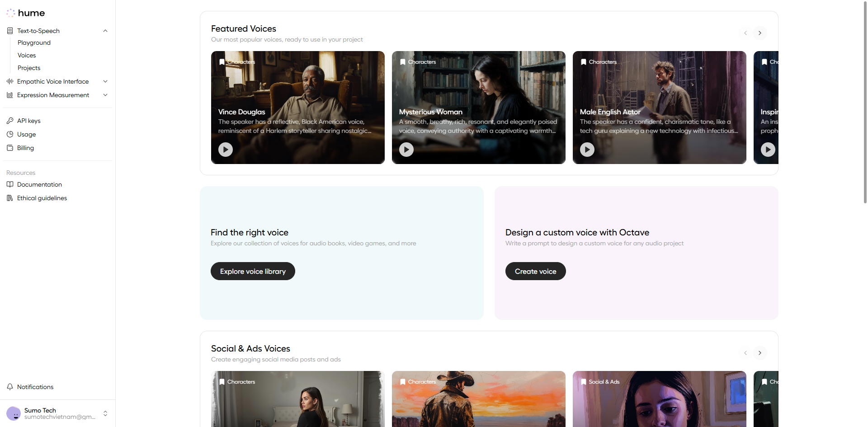Image resolution: width=868 pixels, height=427 pixels.
Task: Play the Mysterious Woman voice sample
Action: 406,149
